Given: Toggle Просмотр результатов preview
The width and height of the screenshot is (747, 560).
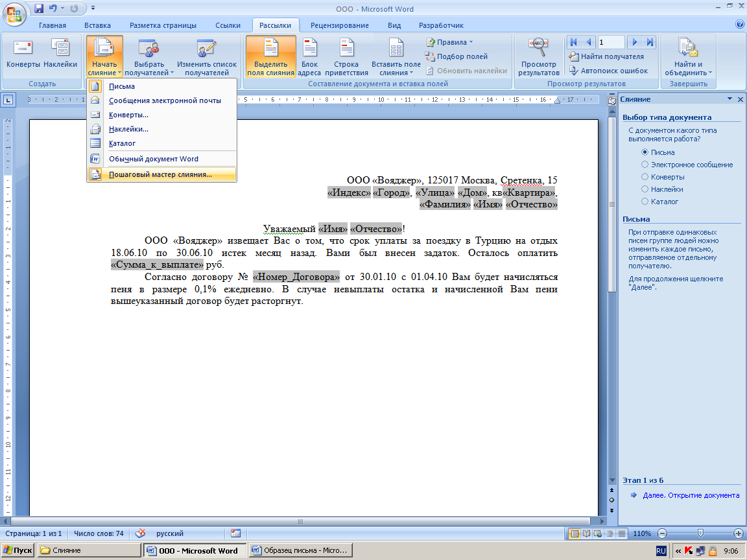Looking at the screenshot, I should point(538,56).
